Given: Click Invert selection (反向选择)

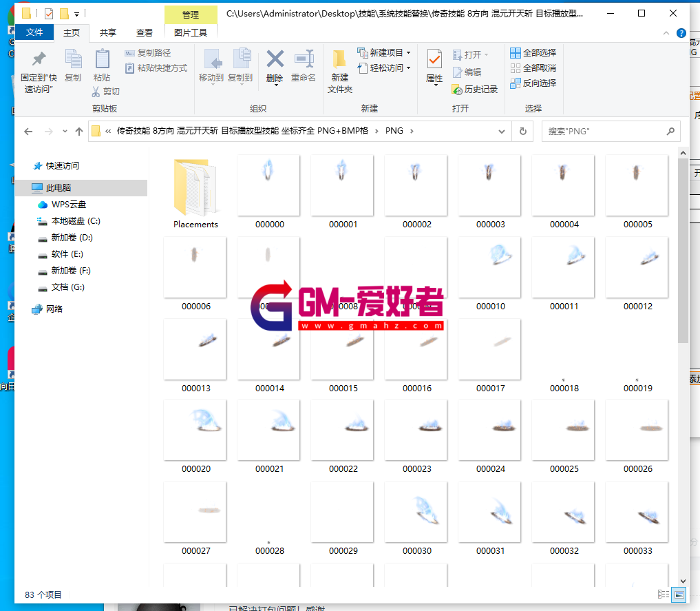Looking at the screenshot, I should coord(533,83).
